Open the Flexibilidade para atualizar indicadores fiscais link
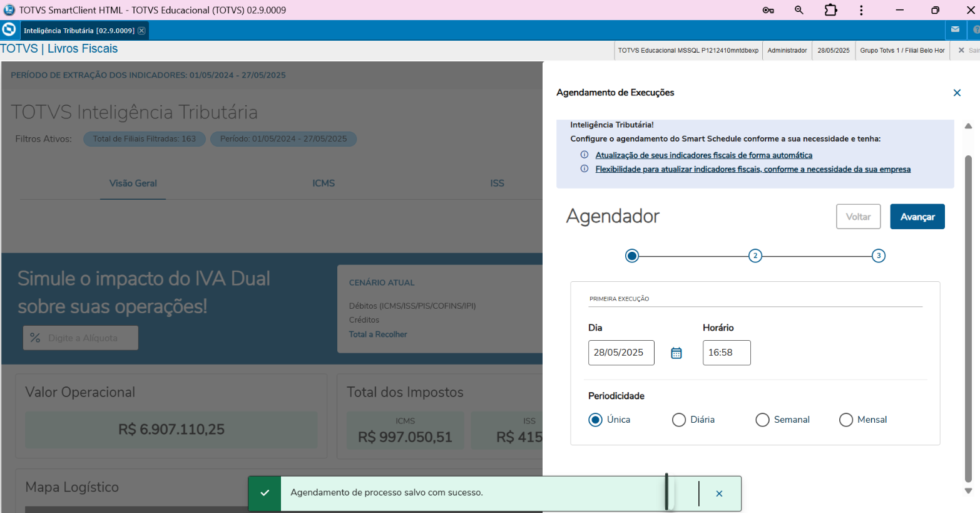This screenshot has width=980, height=513. [x=753, y=169]
